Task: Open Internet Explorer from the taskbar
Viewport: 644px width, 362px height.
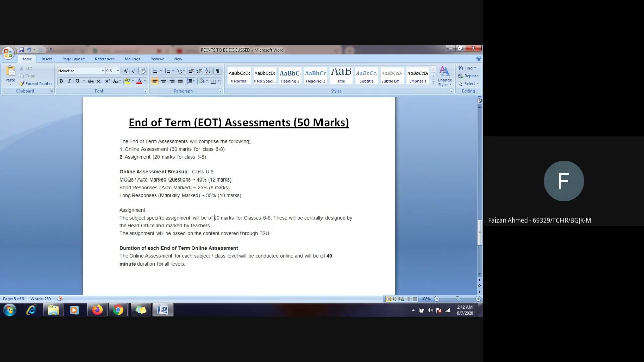Action: click(31, 310)
